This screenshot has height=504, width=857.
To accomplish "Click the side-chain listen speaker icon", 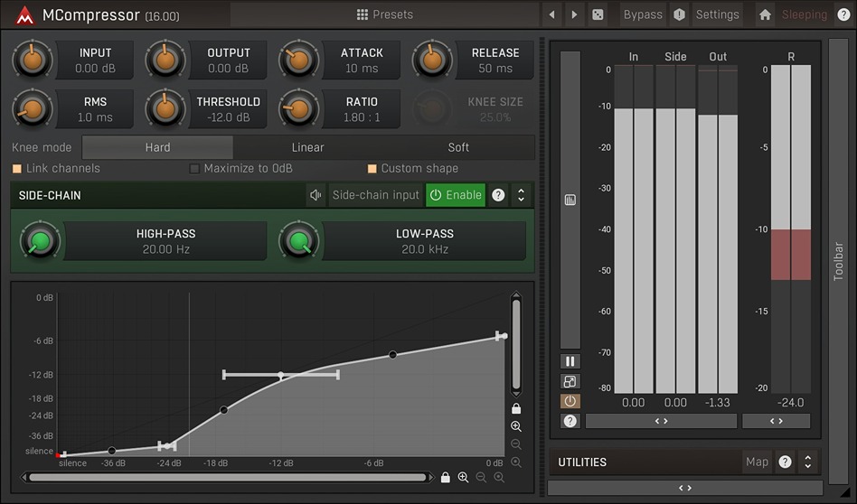I will [315, 195].
